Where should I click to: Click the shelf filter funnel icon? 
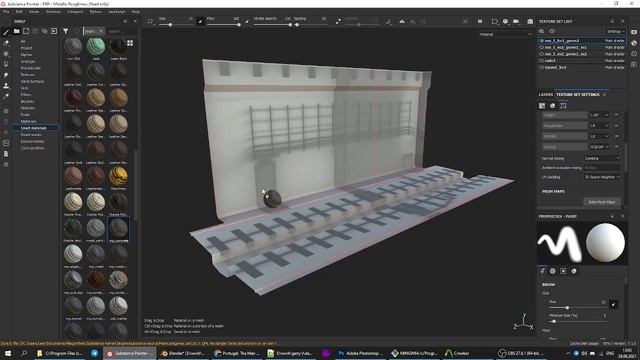(x=65, y=31)
